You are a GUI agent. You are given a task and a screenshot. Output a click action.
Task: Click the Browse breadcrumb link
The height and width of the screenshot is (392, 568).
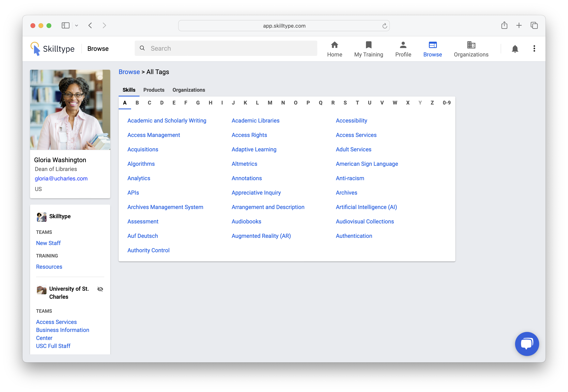pos(129,72)
